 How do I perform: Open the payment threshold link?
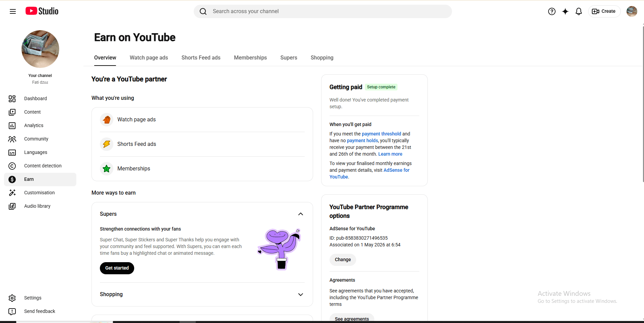tap(381, 134)
